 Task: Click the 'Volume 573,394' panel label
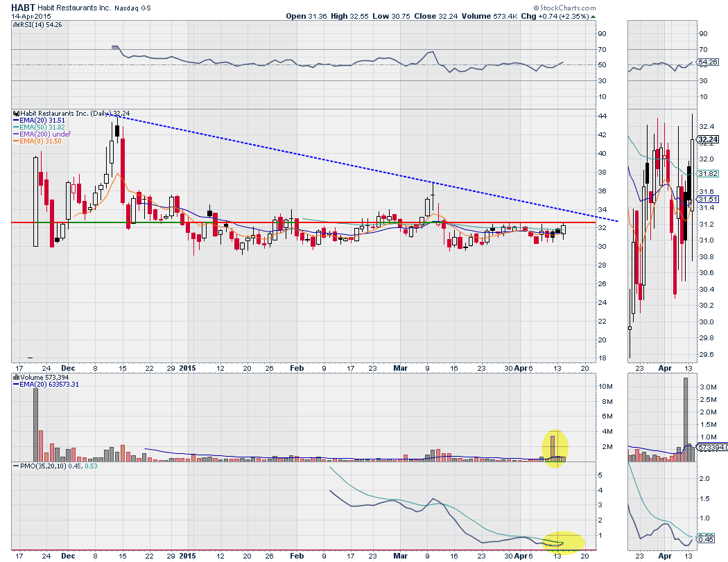41,377
